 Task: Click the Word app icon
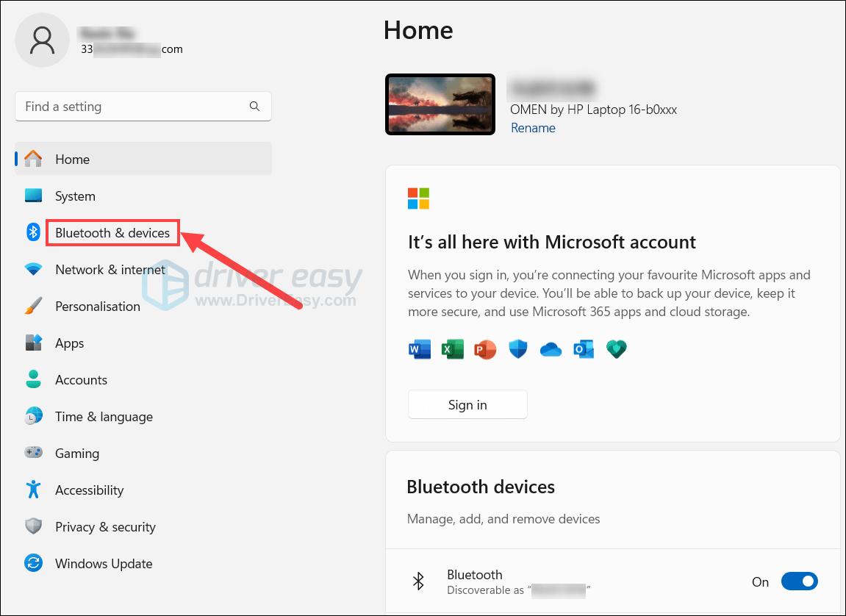(x=419, y=350)
